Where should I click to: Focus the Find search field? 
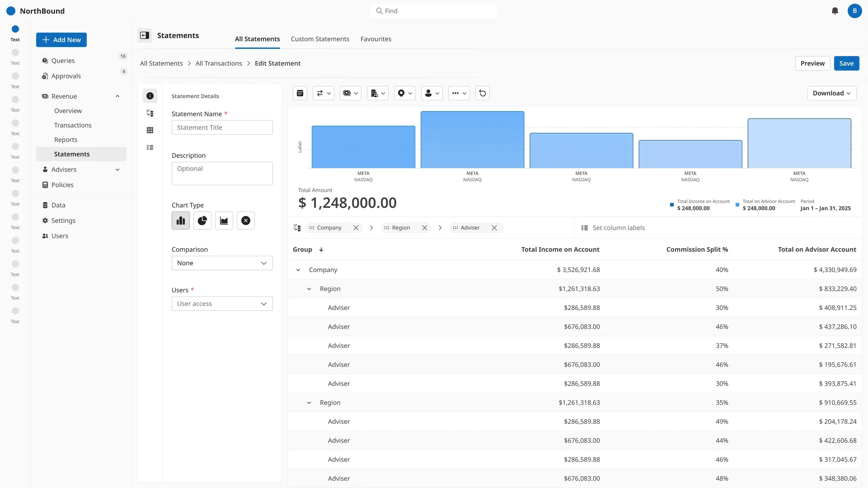coord(434,11)
